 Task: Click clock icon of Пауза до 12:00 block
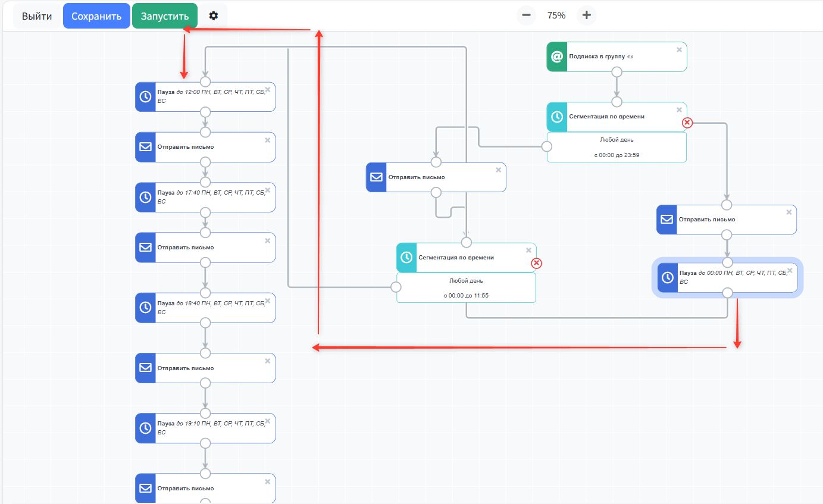click(145, 97)
